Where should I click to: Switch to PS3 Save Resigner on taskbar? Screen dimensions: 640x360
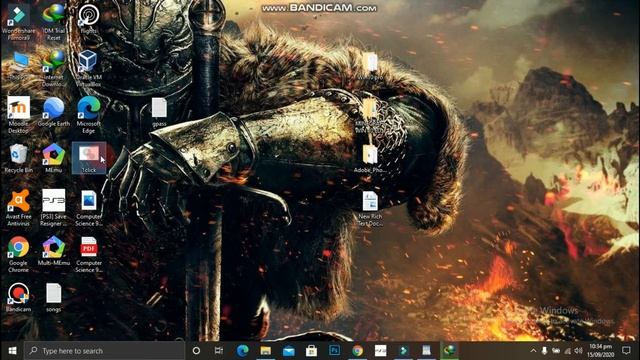380,351
